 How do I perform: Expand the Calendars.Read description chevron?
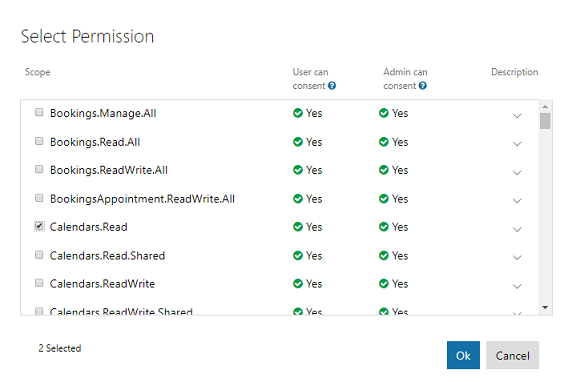pos(517,229)
